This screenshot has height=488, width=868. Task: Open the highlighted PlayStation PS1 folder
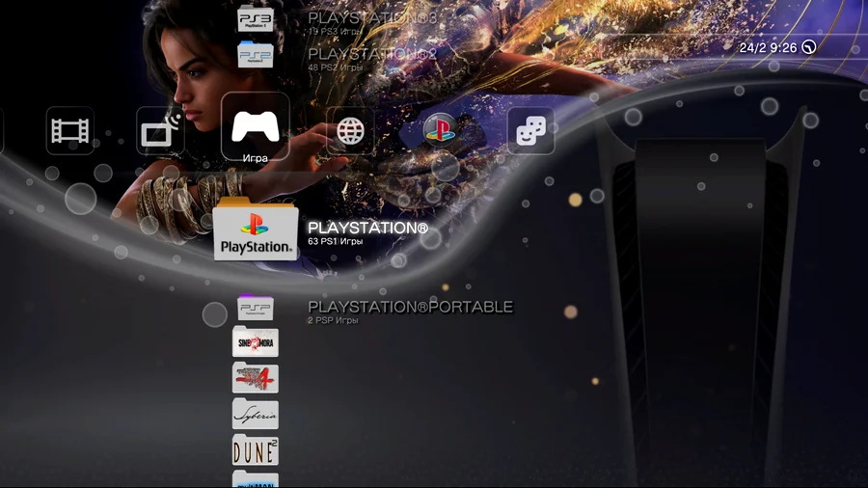[256, 230]
